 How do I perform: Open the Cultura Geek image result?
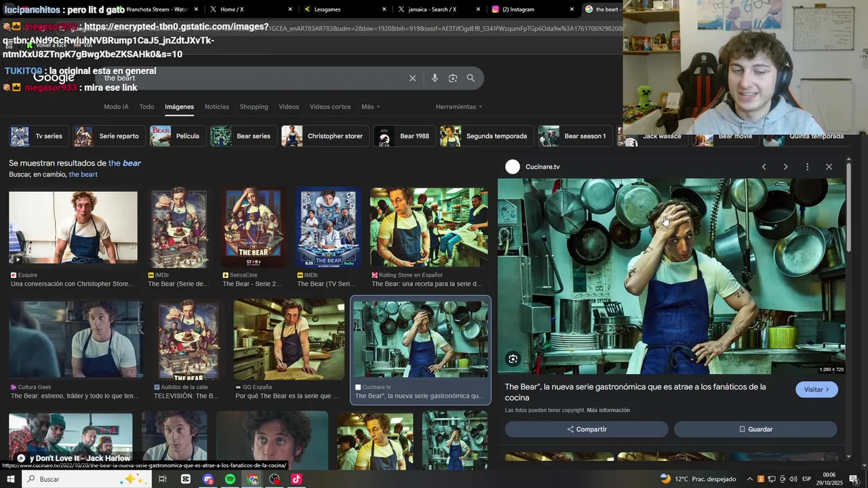76,340
